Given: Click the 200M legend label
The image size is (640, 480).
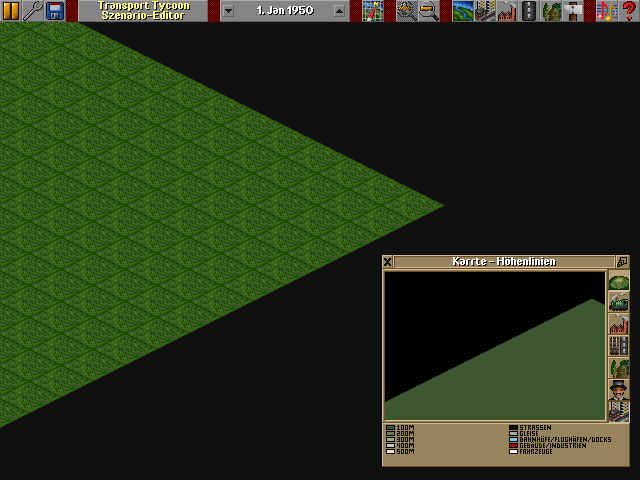Looking at the screenshot, I should coord(405,433).
